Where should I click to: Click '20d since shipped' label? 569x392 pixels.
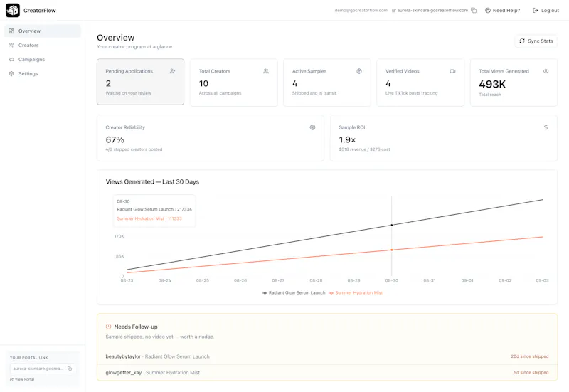pyautogui.click(x=530, y=356)
